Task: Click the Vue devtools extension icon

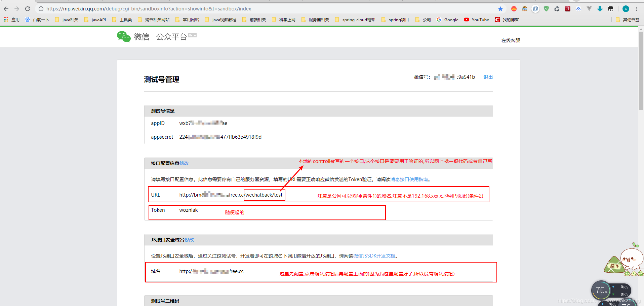Action: pos(589,9)
